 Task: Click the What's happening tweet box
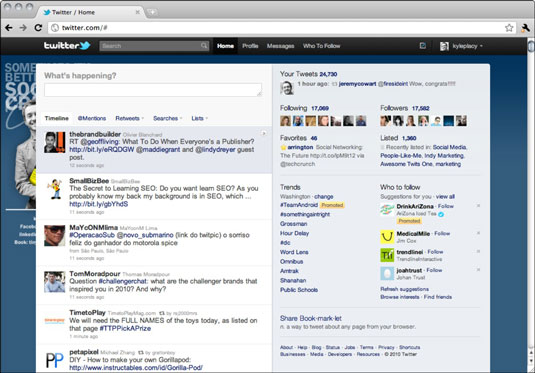point(153,90)
